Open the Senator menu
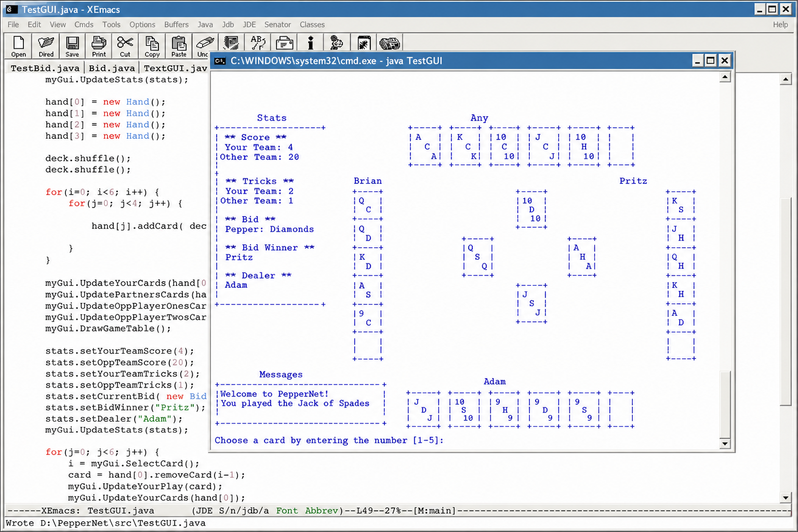 [277, 24]
